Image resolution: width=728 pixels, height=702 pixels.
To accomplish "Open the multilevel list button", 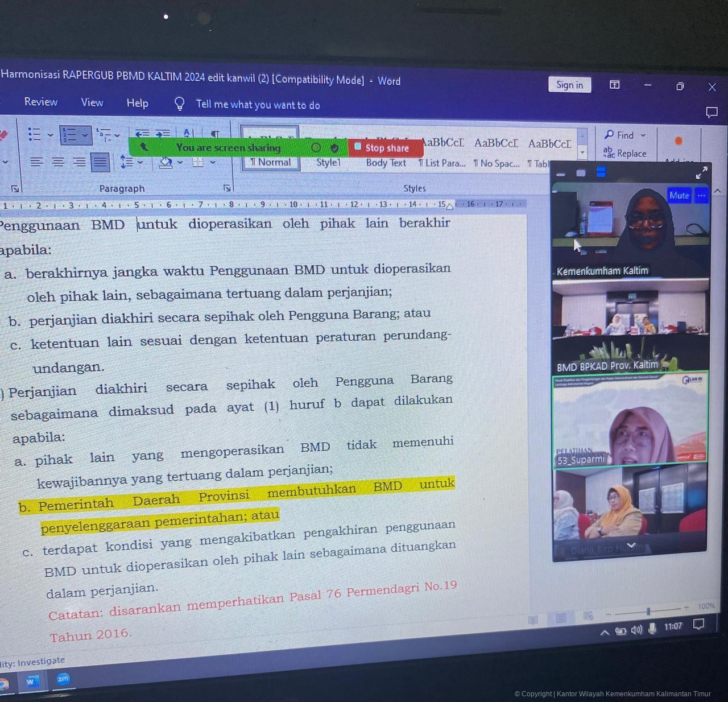I will pyautogui.click(x=104, y=135).
